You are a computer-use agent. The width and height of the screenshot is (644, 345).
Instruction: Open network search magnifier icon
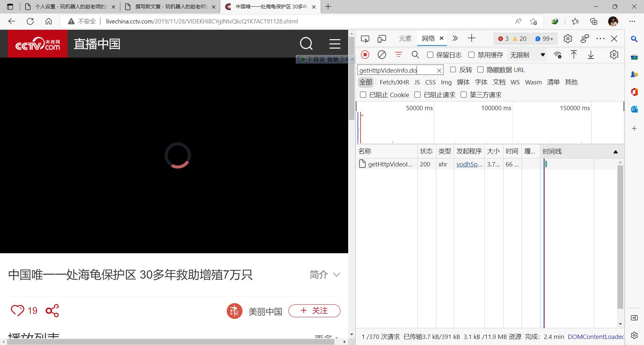coord(415,55)
